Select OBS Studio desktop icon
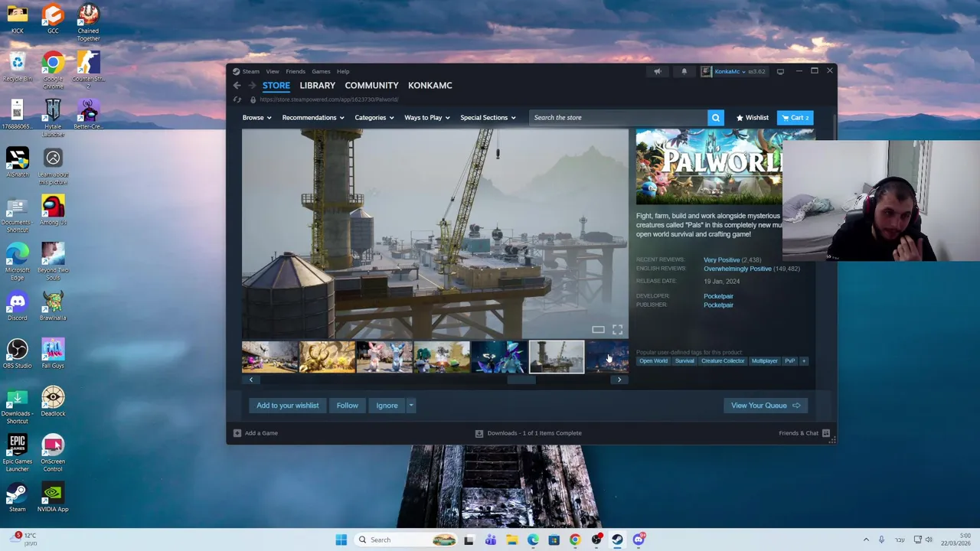The width and height of the screenshot is (980, 551). pyautogui.click(x=17, y=354)
